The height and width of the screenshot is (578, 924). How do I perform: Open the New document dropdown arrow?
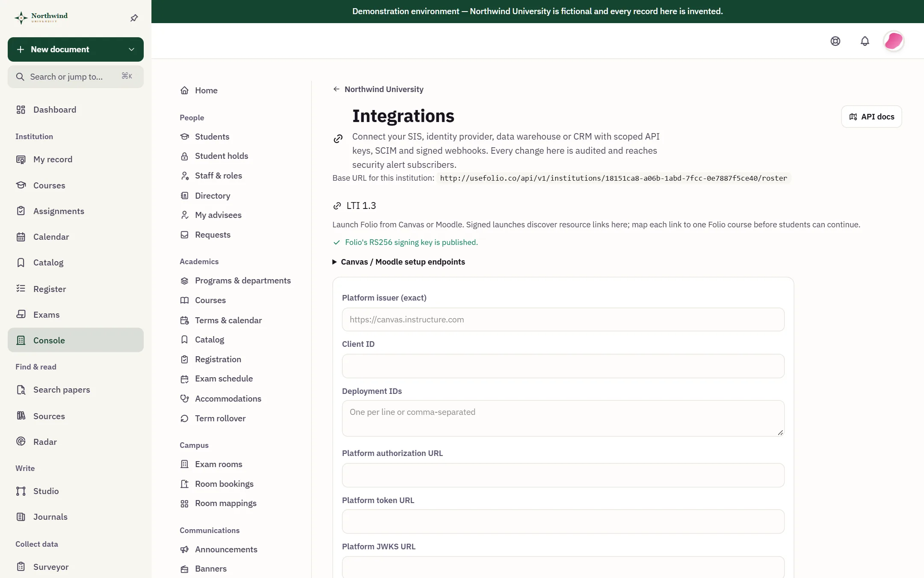[131, 50]
